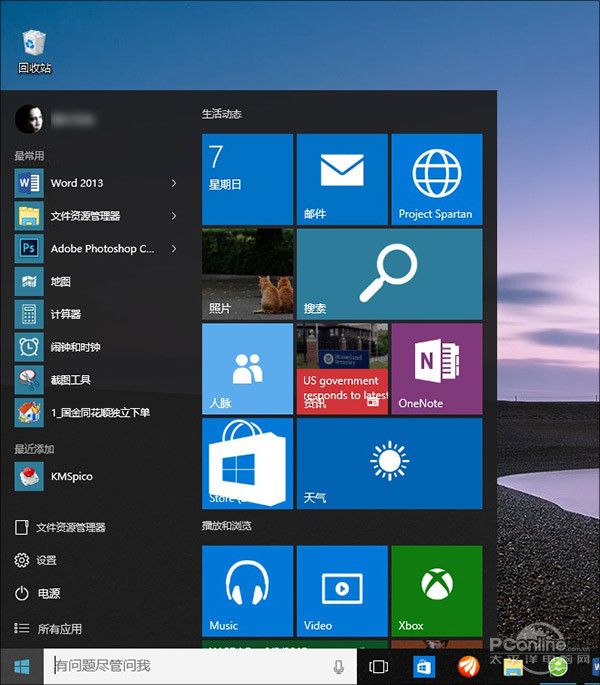Open 所有应用 (All apps) list
600x685 pixels.
click(58, 629)
